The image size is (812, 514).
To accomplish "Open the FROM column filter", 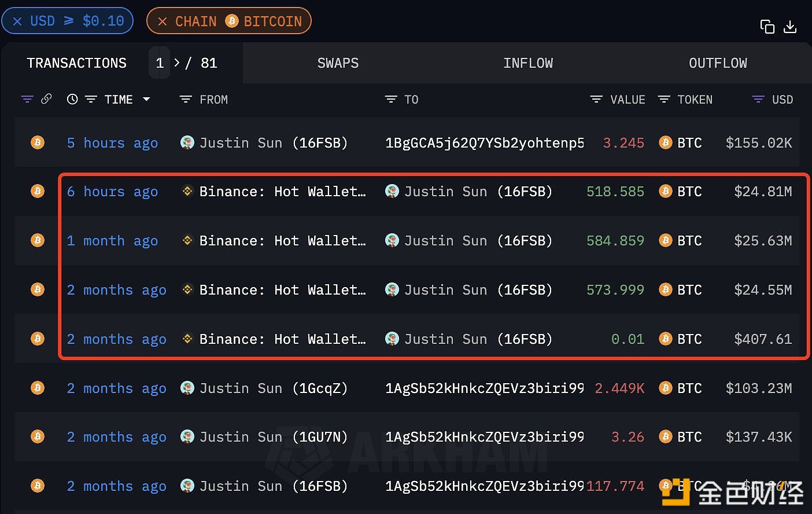I will (186, 100).
